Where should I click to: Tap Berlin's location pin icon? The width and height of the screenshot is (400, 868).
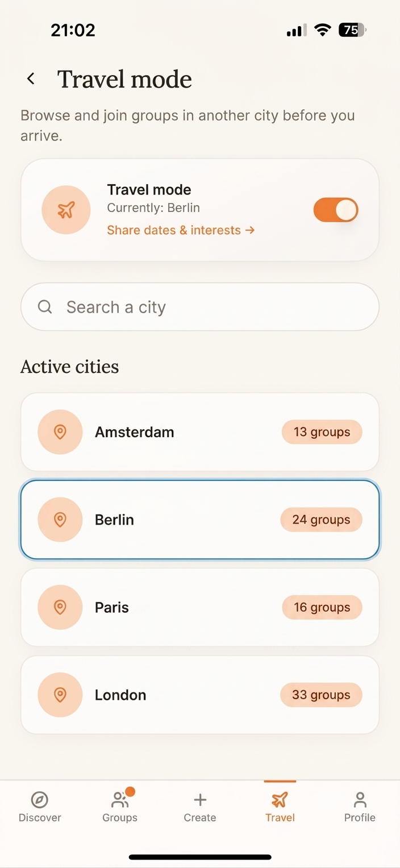point(60,520)
